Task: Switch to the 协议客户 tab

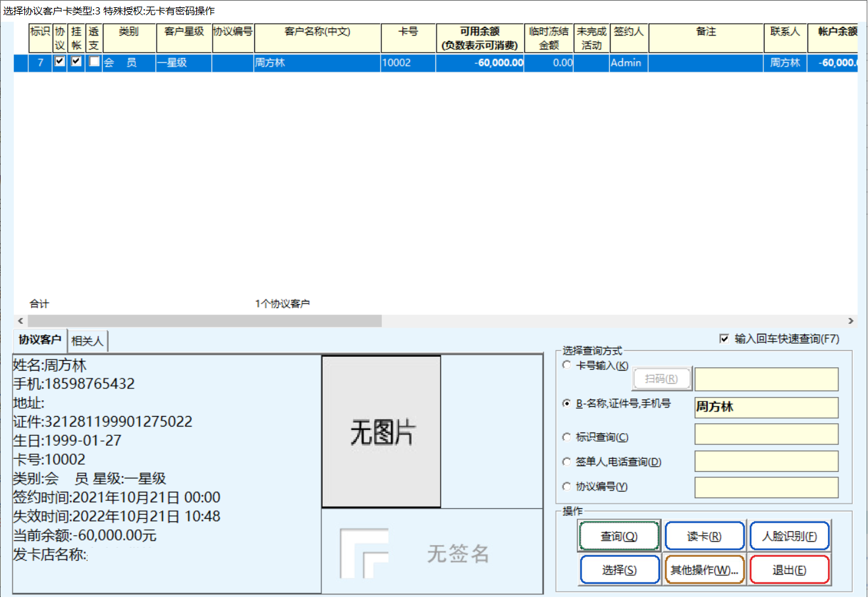Action: [40, 340]
